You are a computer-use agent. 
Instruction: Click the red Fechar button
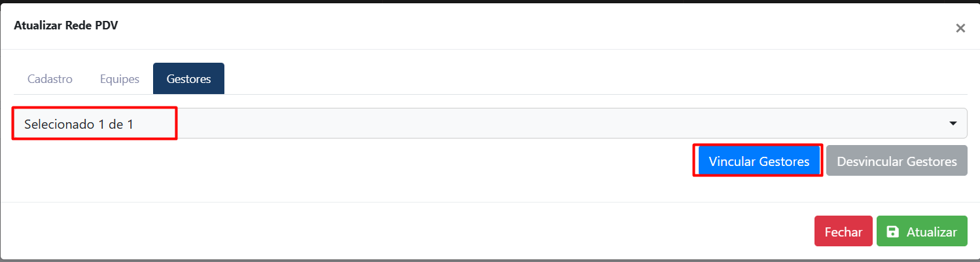[x=843, y=232]
